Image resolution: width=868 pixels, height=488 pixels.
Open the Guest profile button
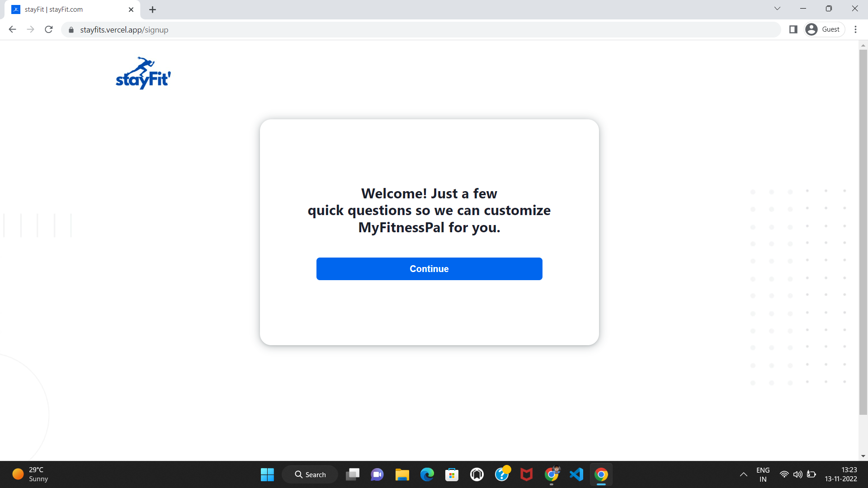[x=825, y=29]
